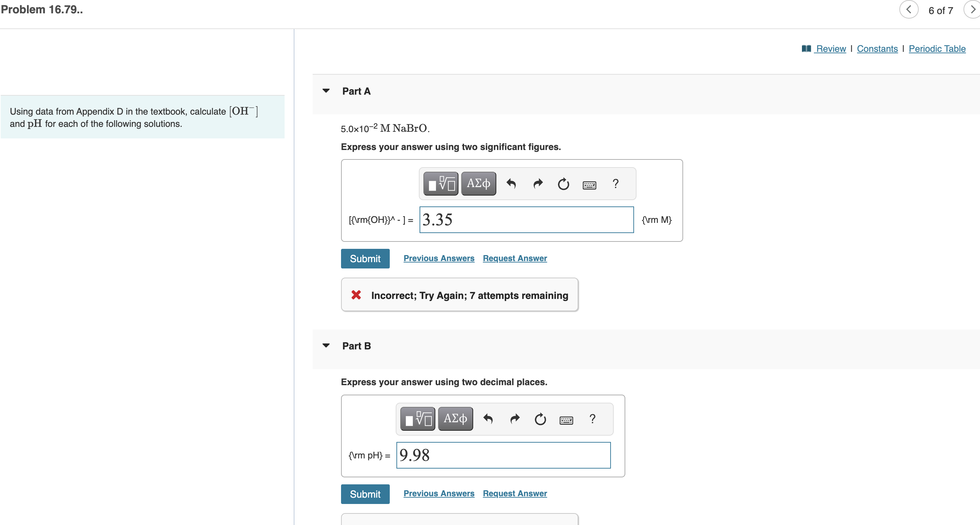Click the ΑΣφ symbols icon in Part B toolbar
Image resolution: width=980 pixels, height=525 pixels.
tap(455, 418)
